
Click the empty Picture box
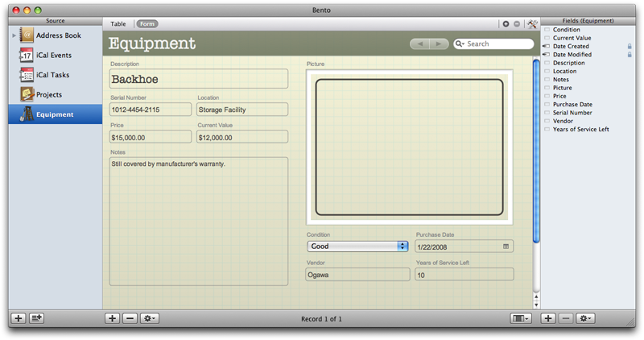point(410,147)
